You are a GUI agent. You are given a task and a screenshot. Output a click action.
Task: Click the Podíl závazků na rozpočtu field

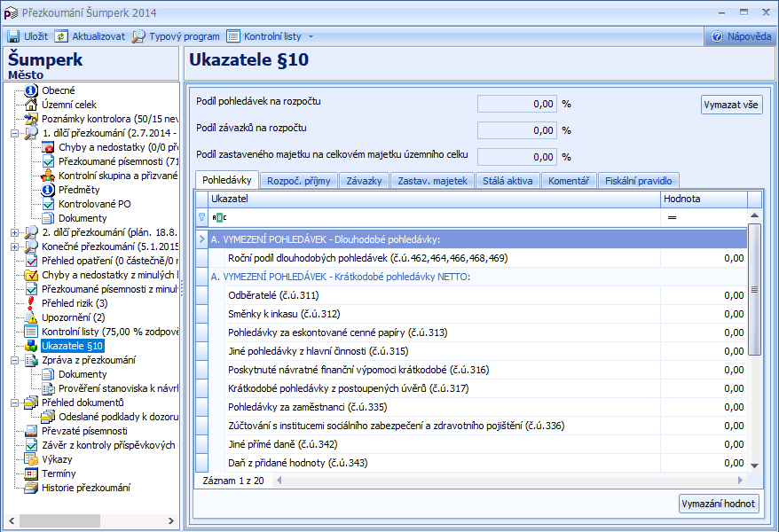[x=516, y=130]
